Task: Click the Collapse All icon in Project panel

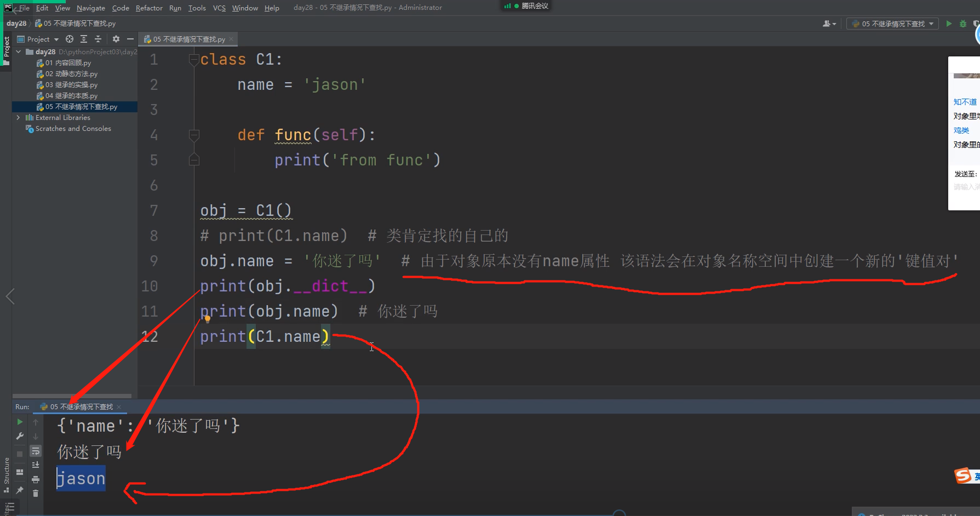Action: click(x=98, y=39)
